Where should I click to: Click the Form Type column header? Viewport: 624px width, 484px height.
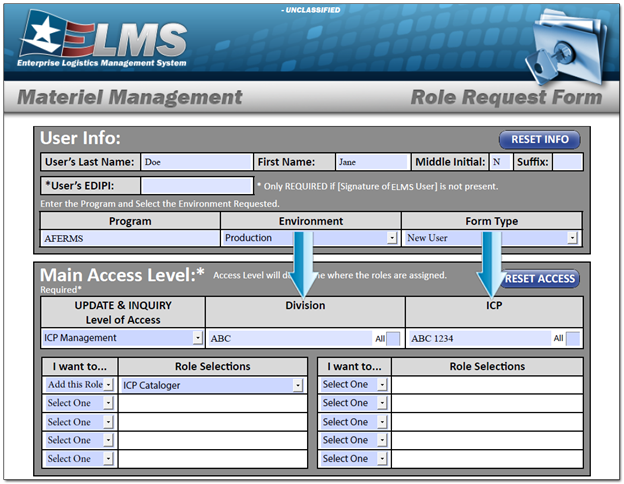coord(492,221)
